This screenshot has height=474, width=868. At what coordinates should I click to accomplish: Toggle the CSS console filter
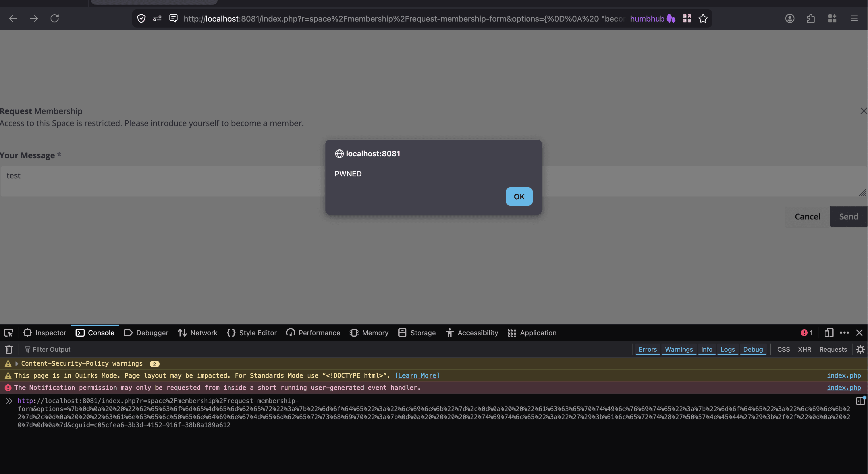pos(784,349)
